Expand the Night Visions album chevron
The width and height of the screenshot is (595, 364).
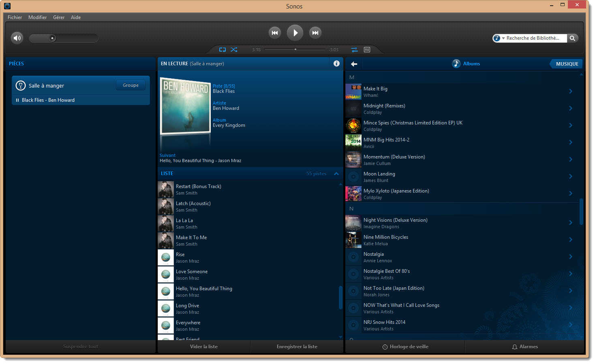(x=570, y=223)
